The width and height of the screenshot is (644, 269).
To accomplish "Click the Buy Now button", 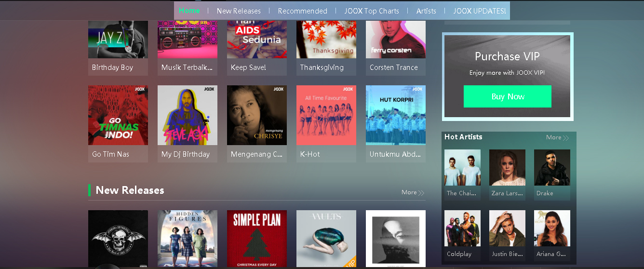I will click(x=507, y=96).
